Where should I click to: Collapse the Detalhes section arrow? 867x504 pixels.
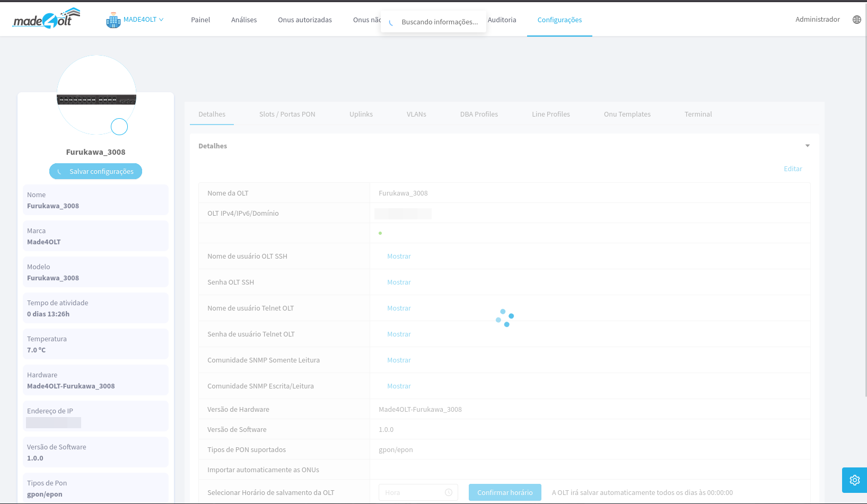pyautogui.click(x=807, y=146)
